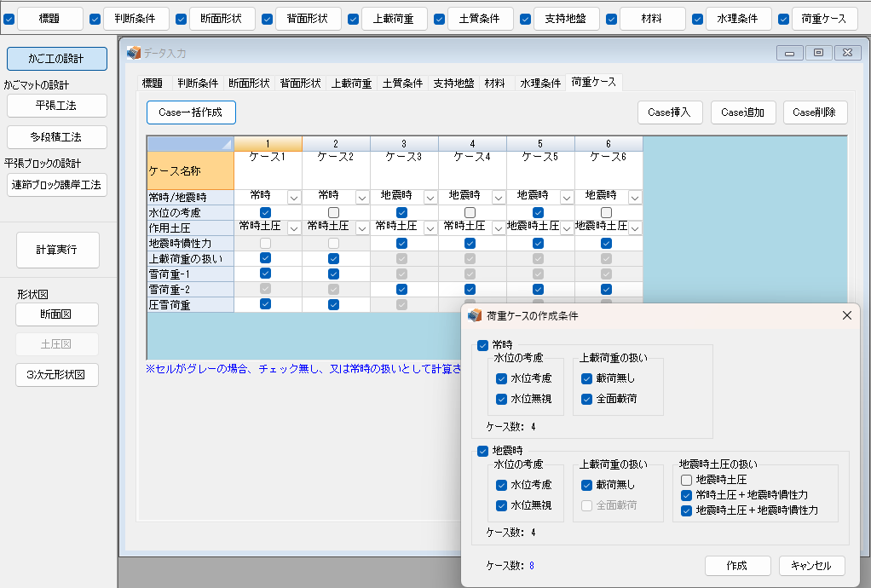
Task: Switch to the 判断条件 tab in データ入力
Action: (198, 84)
